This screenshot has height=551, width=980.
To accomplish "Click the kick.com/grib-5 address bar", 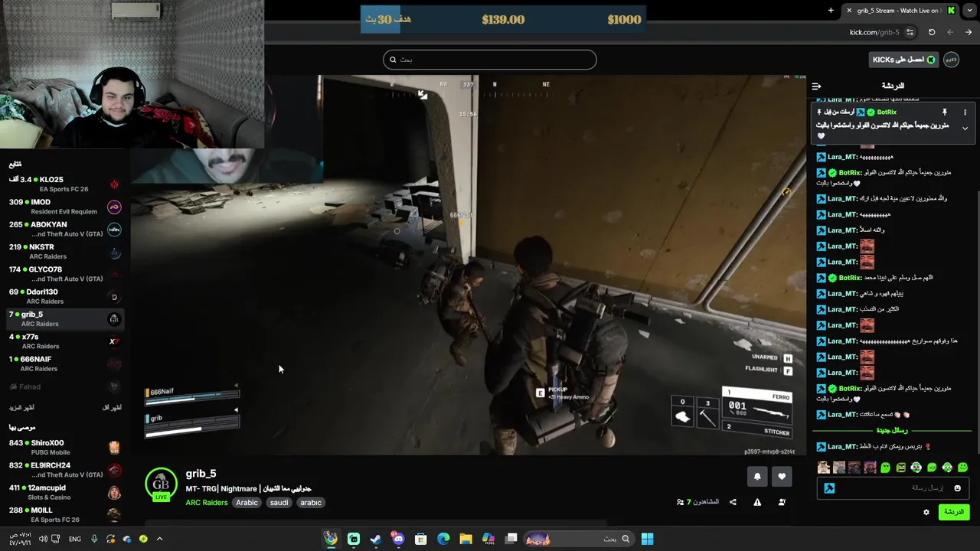I will [x=874, y=32].
